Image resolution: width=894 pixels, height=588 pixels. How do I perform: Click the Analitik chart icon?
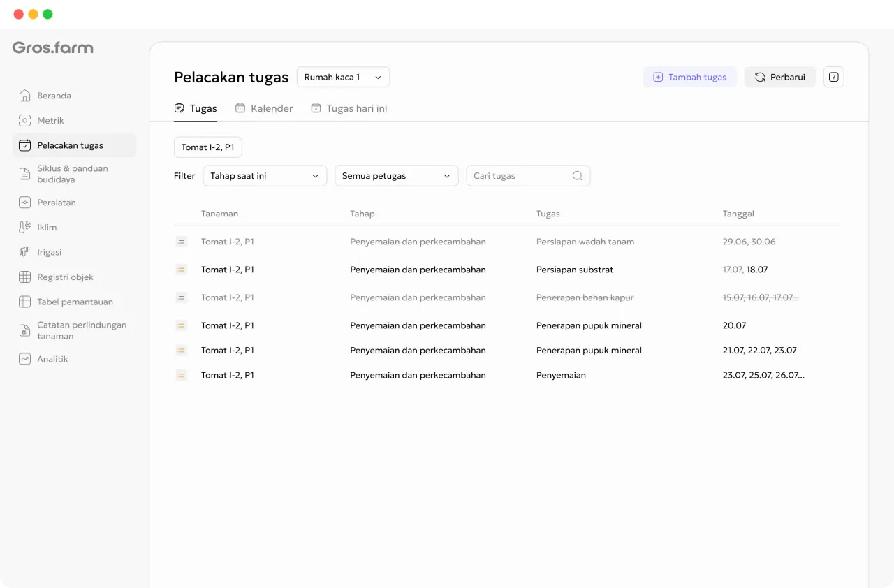click(24, 359)
